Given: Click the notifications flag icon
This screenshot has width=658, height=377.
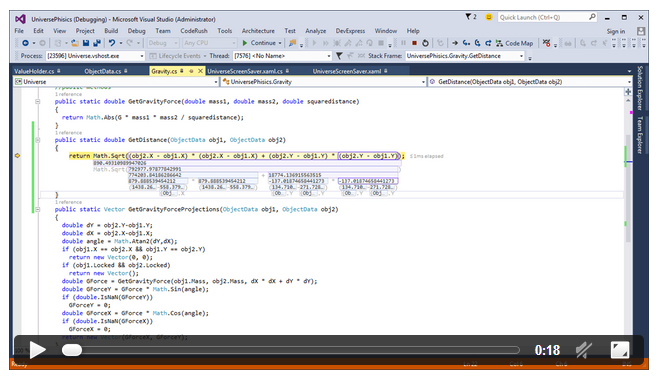Looking at the screenshot, I should (x=468, y=17).
